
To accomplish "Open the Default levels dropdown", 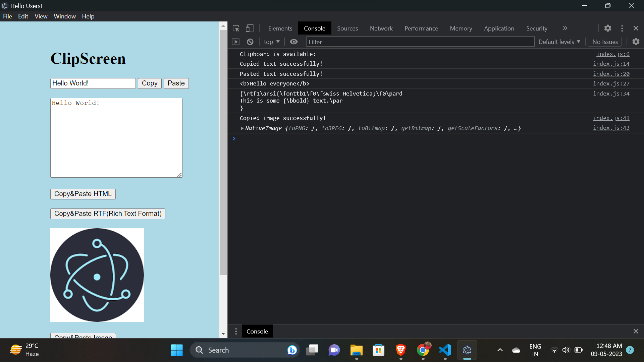I will click(x=559, y=42).
